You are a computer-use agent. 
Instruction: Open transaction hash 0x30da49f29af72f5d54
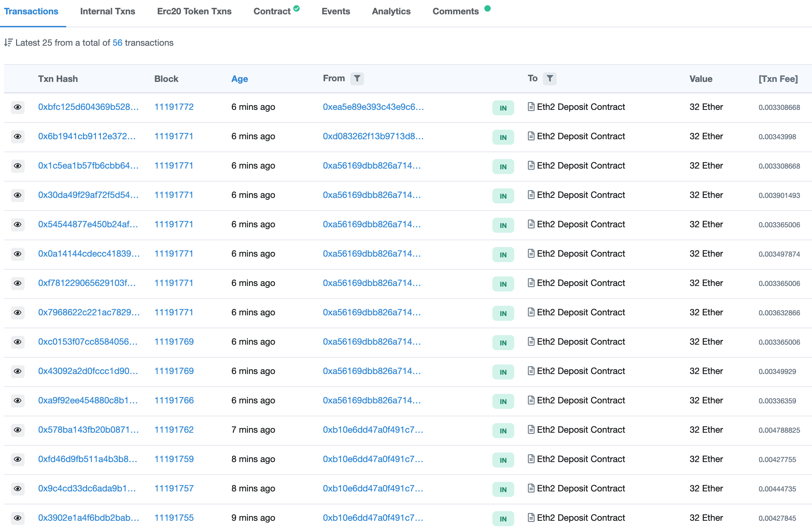point(88,195)
